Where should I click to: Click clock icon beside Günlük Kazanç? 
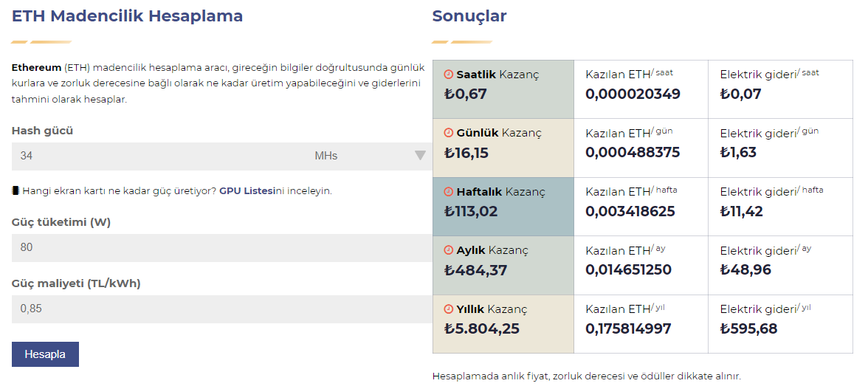point(448,133)
